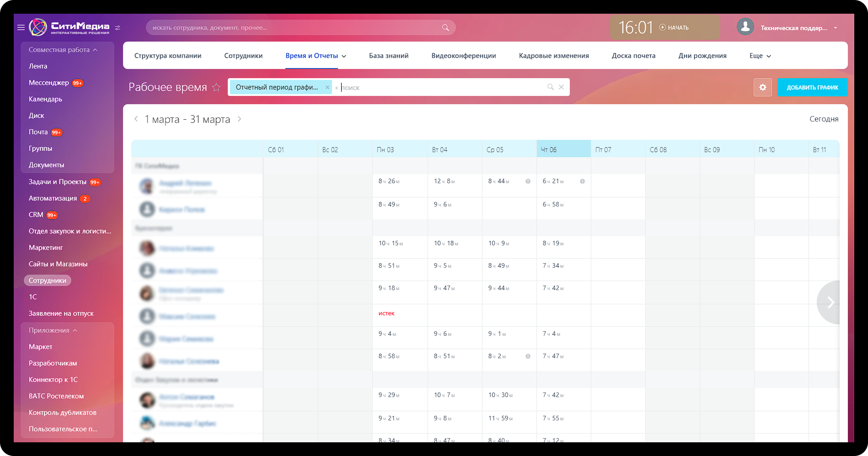Clear the filter search field with X

[x=561, y=87]
